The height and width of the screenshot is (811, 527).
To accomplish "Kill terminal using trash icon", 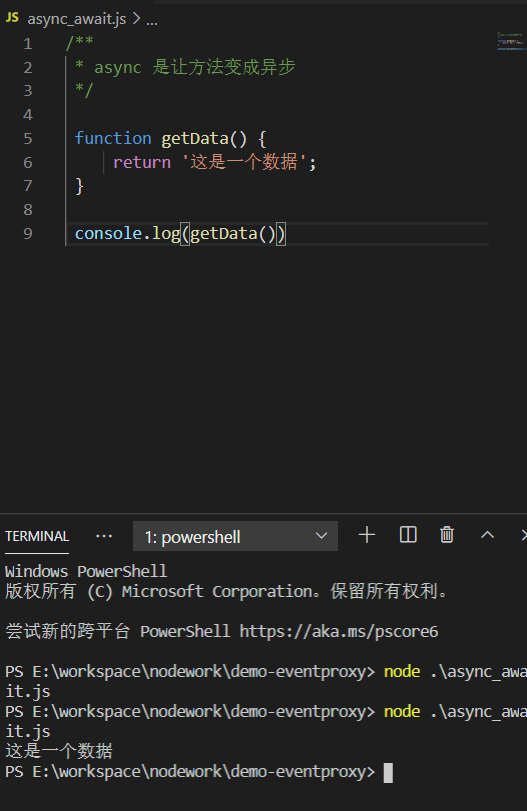I will pyautogui.click(x=447, y=535).
